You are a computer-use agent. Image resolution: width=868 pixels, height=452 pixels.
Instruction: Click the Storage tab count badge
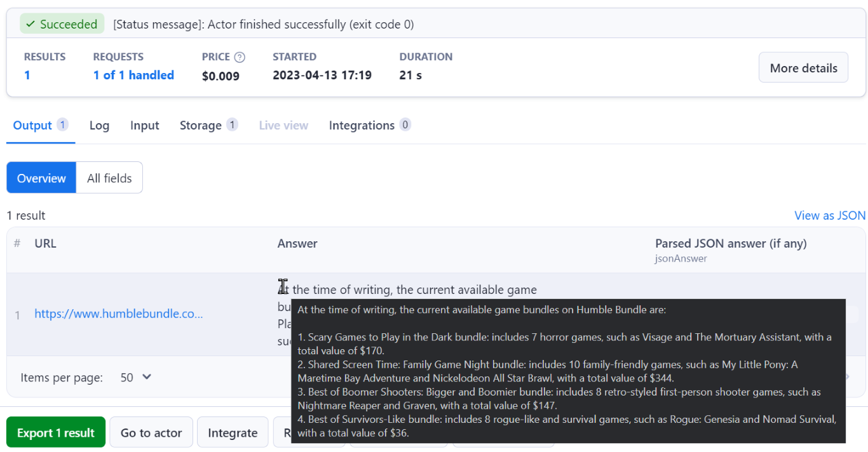232,124
